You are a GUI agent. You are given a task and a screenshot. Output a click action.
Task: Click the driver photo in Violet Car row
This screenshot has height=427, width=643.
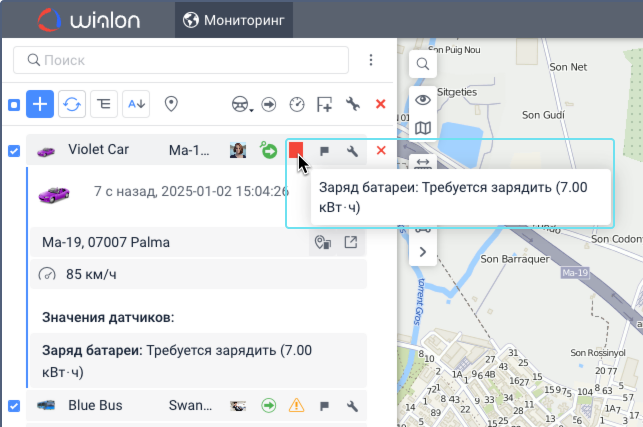click(x=238, y=151)
